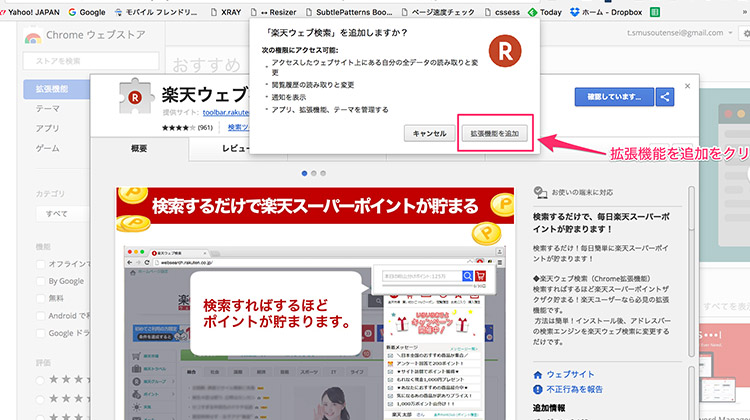Switch to the レビュー tab
Screen dimensions: 750x420
pos(235,149)
